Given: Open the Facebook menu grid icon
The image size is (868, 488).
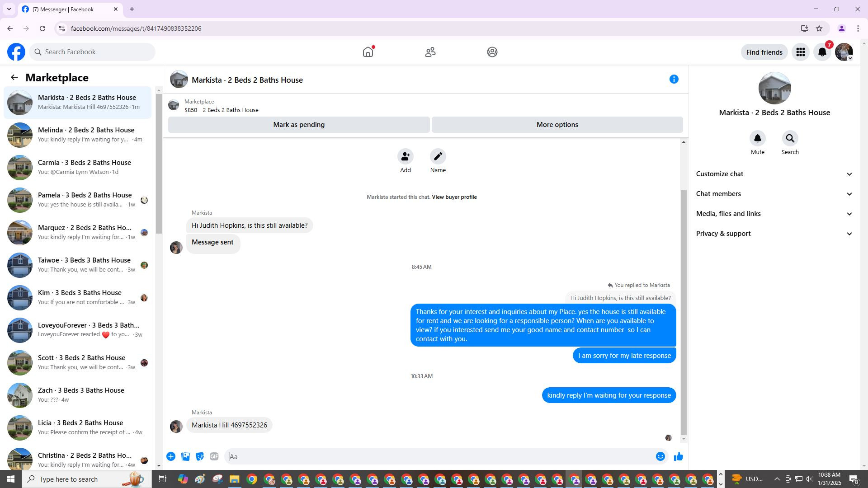Looking at the screenshot, I should [x=801, y=52].
